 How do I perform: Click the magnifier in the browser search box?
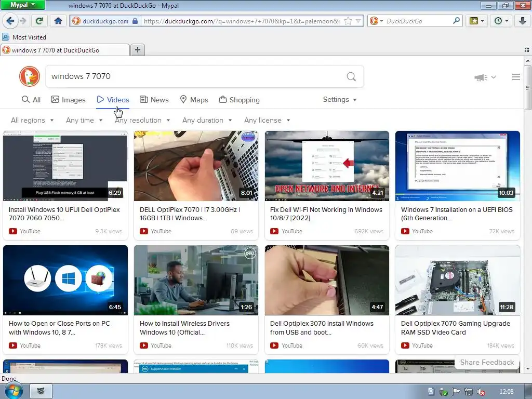pyautogui.click(x=456, y=21)
